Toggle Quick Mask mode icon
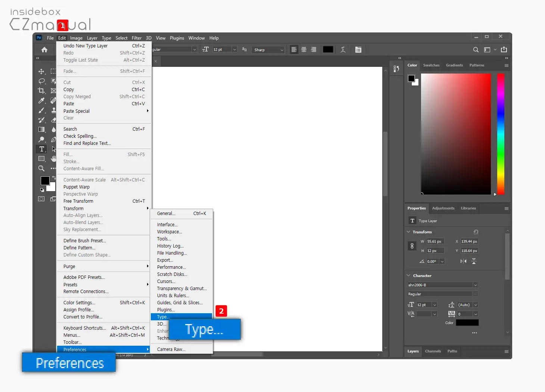545x392 pixels. [x=41, y=199]
